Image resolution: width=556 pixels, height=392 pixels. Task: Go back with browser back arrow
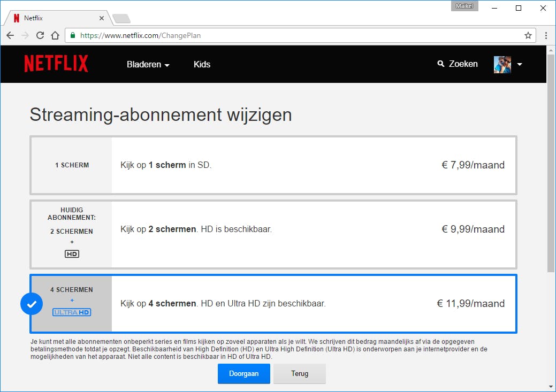point(10,35)
